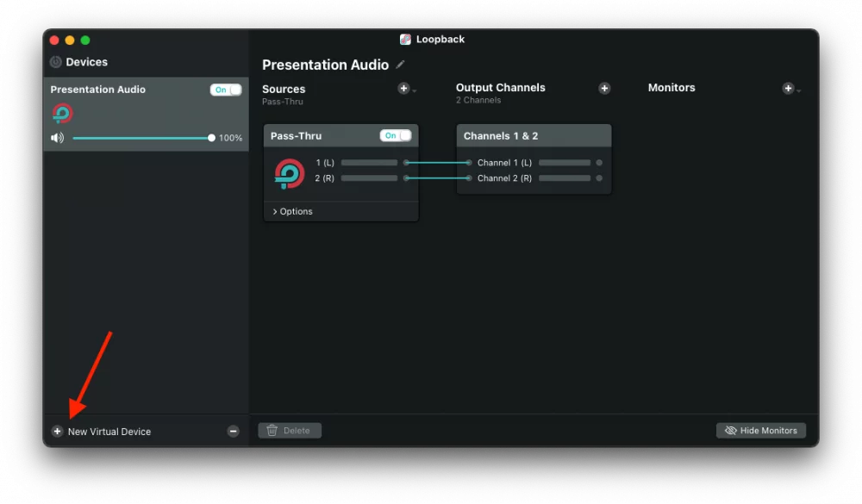The width and height of the screenshot is (862, 504).
Task: Mute the device via the speaker icon
Action: [x=57, y=138]
